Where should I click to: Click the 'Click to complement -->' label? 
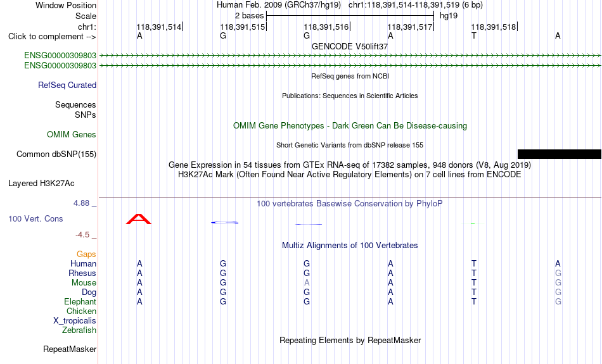[x=52, y=37]
